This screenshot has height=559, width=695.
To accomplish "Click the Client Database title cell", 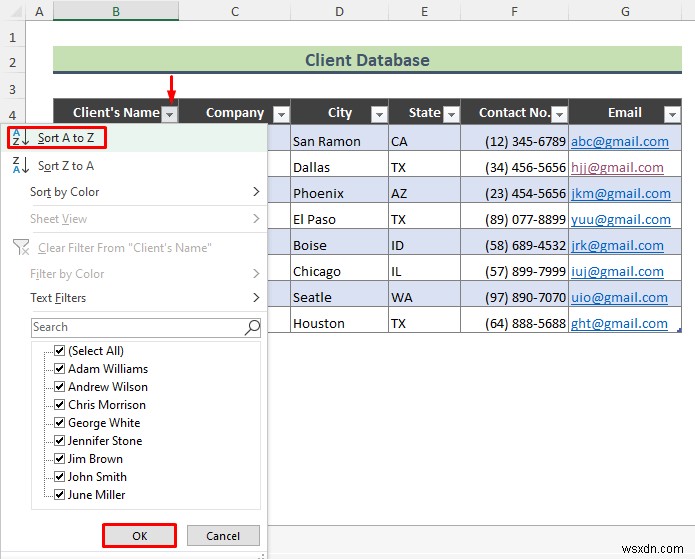I will tap(367, 60).
